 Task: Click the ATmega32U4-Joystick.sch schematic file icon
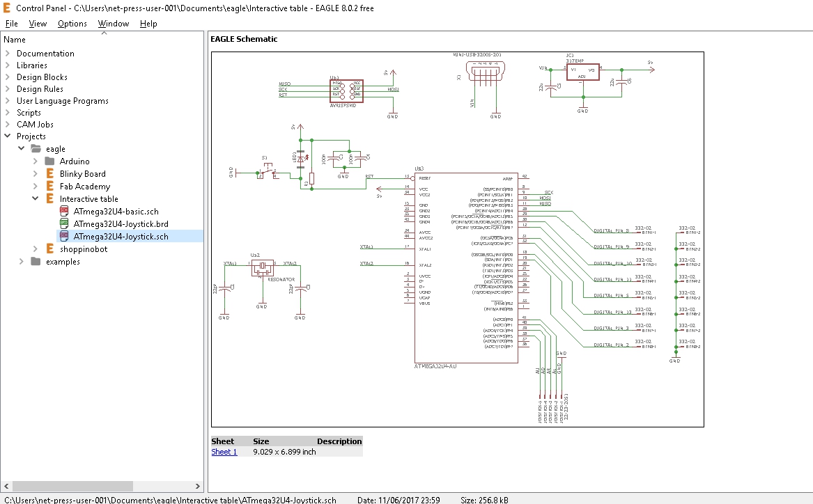[x=64, y=236]
